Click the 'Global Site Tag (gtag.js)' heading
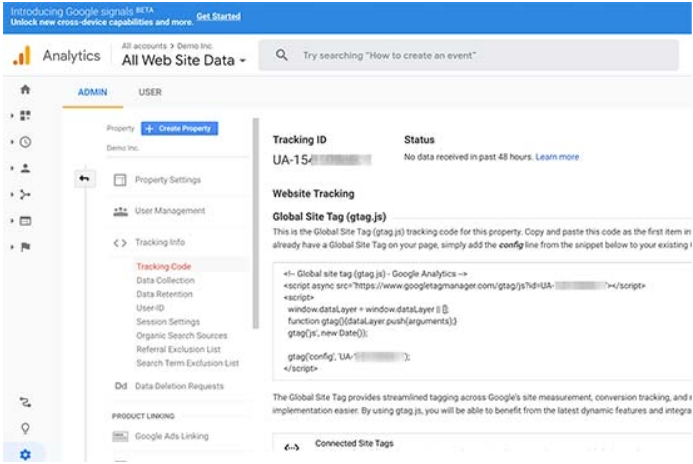Screen dimensions: 693x464 pyautogui.click(x=329, y=217)
